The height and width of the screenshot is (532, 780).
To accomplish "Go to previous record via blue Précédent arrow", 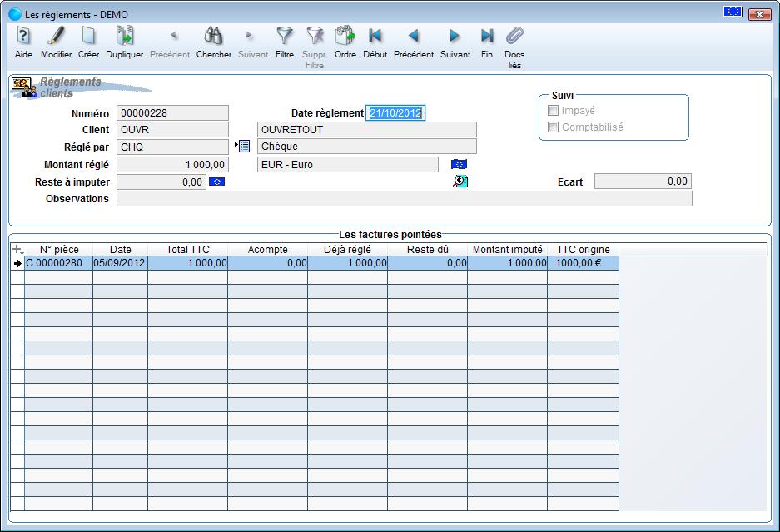I will [x=414, y=36].
